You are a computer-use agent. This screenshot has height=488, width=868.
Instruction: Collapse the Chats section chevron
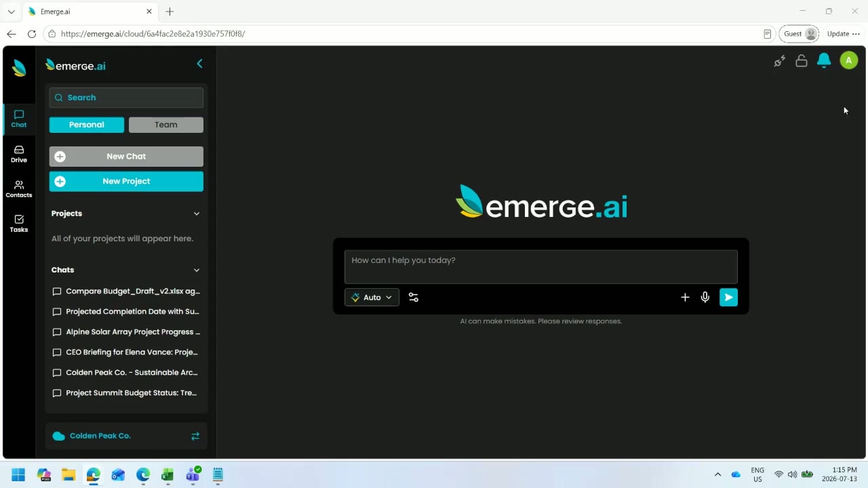pyautogui.click(x=197, y=270)
